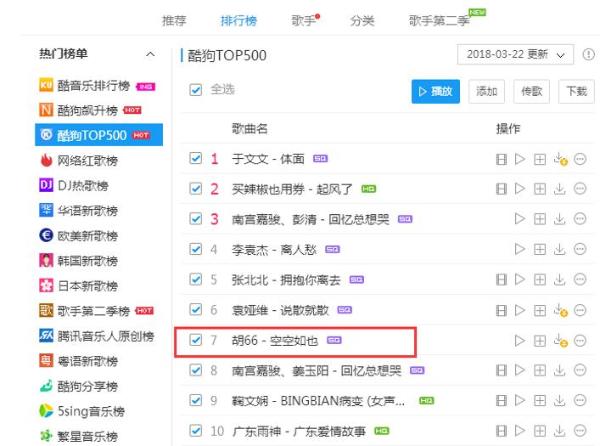
Task: Open the 分类 tab
Action: [x=362, y=20]
